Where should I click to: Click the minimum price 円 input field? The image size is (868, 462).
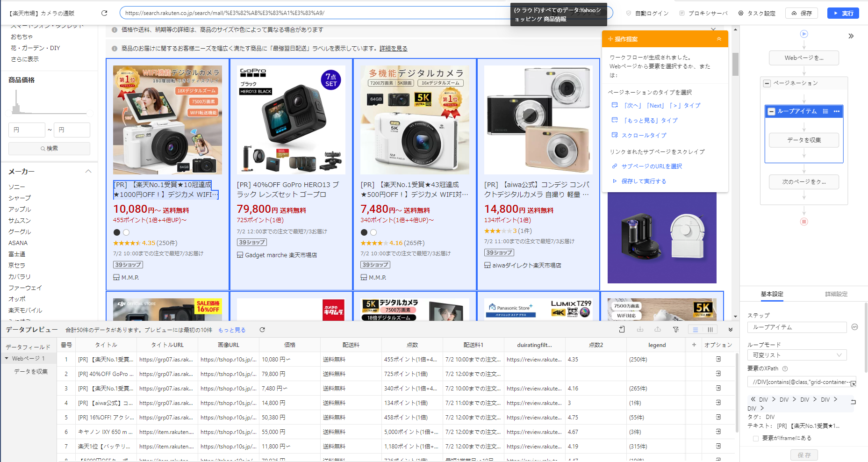coord(27,130)
